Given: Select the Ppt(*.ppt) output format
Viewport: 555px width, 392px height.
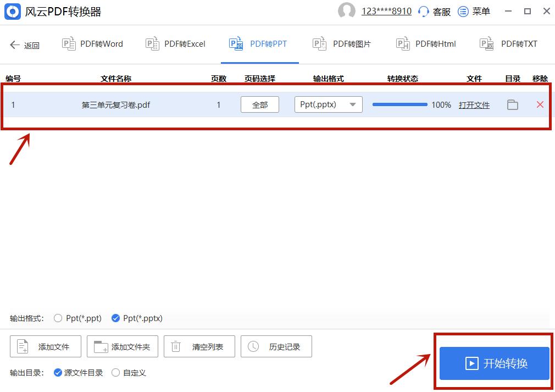Looking at the screenshot, I should (58, 318).
